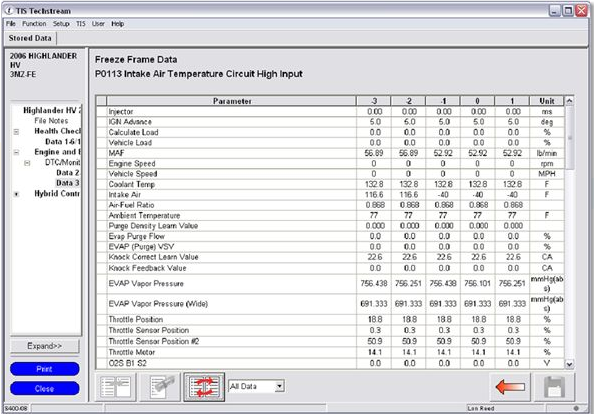Click the floppy disk save icon

[554, 387]
